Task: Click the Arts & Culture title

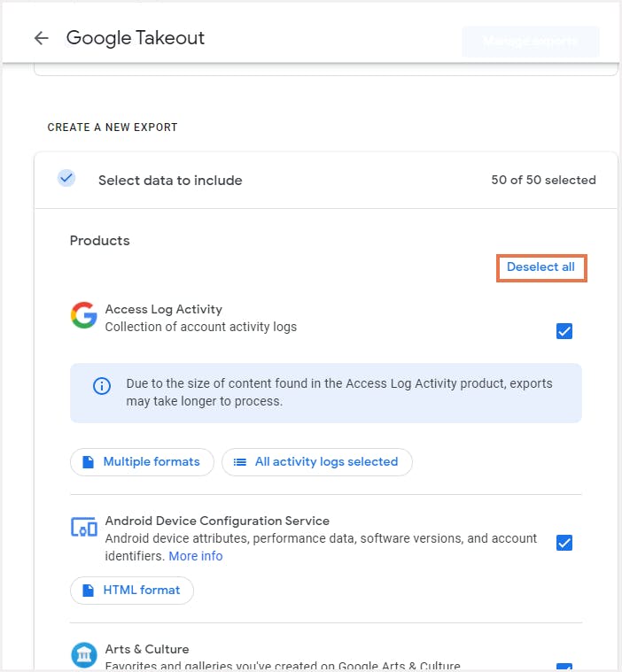Action: (x=147, y=649)
